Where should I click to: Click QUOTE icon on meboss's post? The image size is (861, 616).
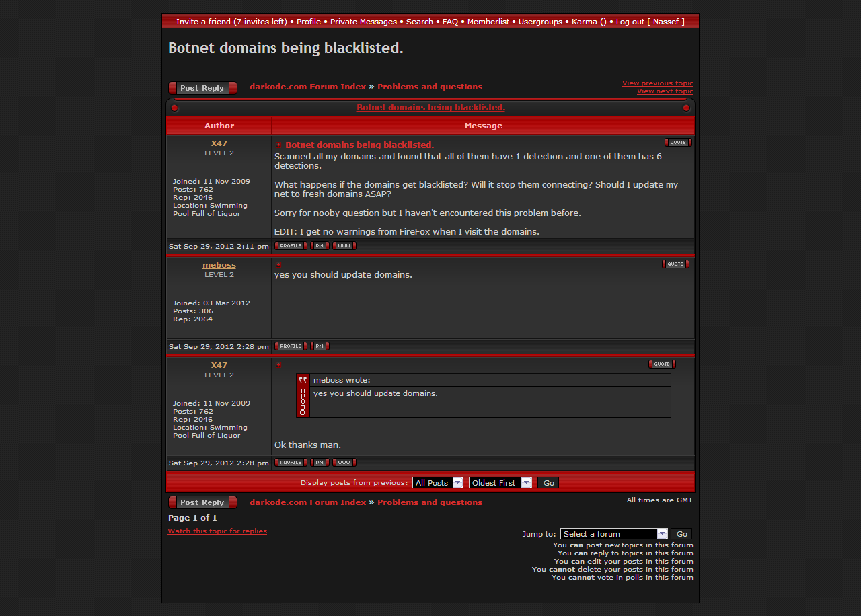click(675, 264)
